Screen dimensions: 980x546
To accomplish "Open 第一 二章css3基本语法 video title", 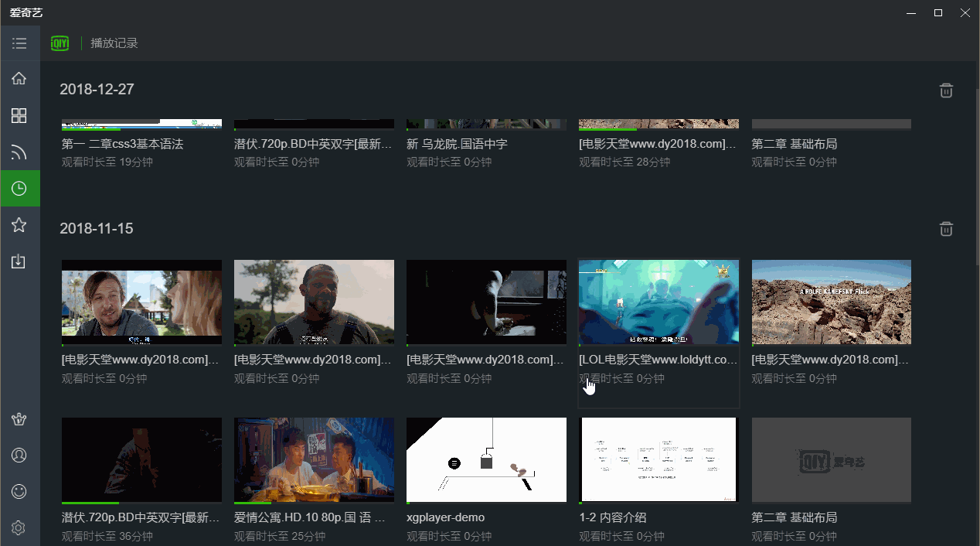I will [123, 144].
